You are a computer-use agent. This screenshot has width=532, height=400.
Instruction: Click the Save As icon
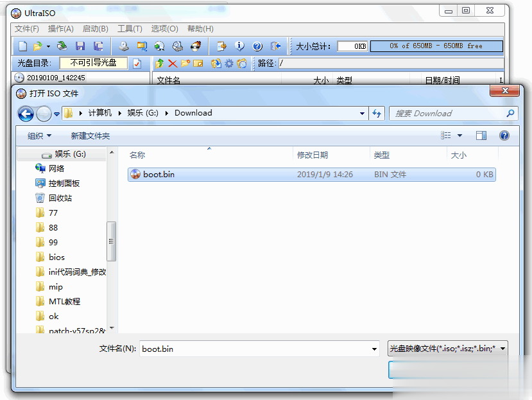(x=98, y=46)
